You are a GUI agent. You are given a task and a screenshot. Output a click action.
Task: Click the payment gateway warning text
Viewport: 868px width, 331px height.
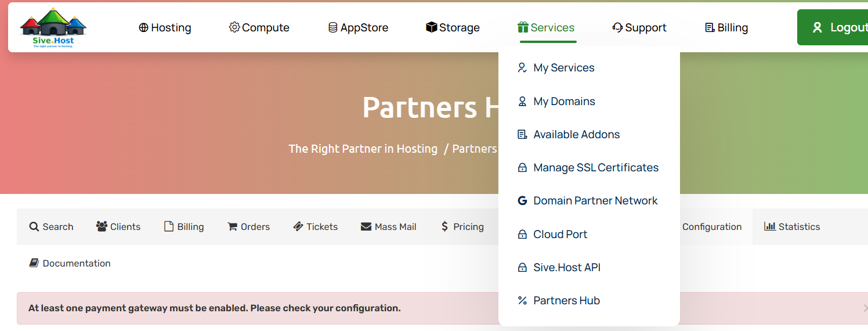[x=215, y=308]
